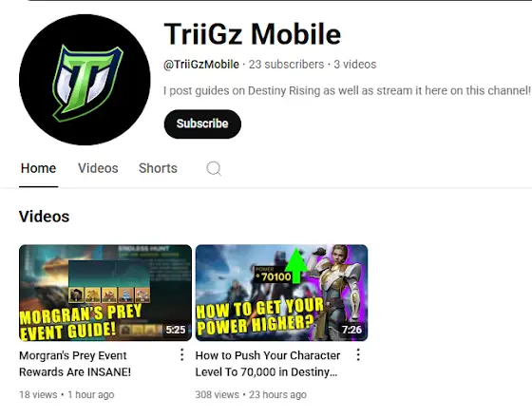The width and height of the screenshot is (532, 418).
Task: Click the 7:26 duration badge
Action: pos(351,330)
